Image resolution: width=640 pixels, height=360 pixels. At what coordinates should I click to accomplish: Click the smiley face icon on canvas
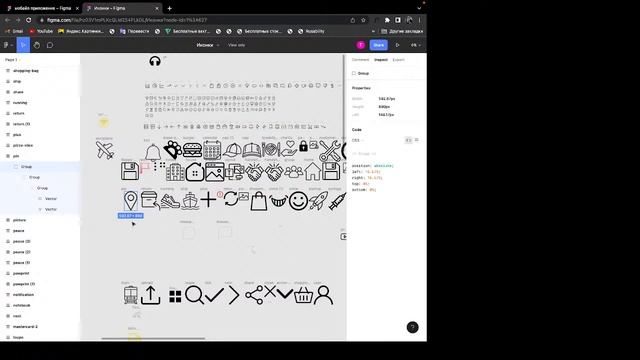[298, 201]
